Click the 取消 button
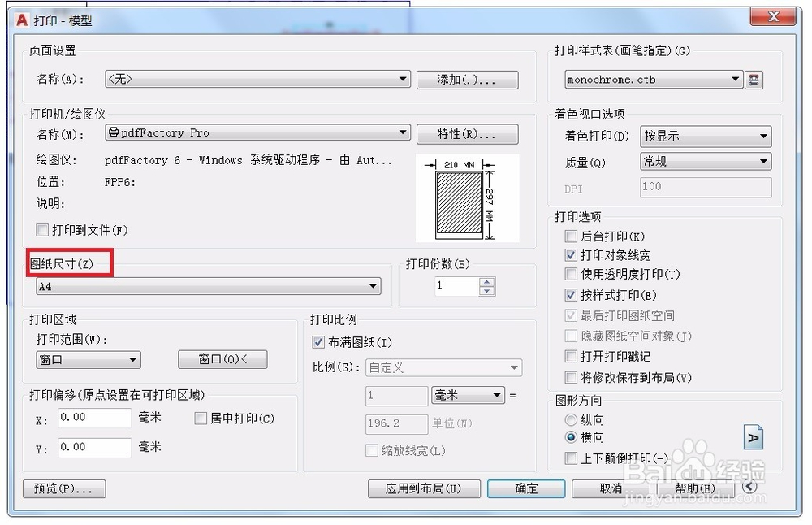The image size is (812, 525). click(x=611, y=488)
